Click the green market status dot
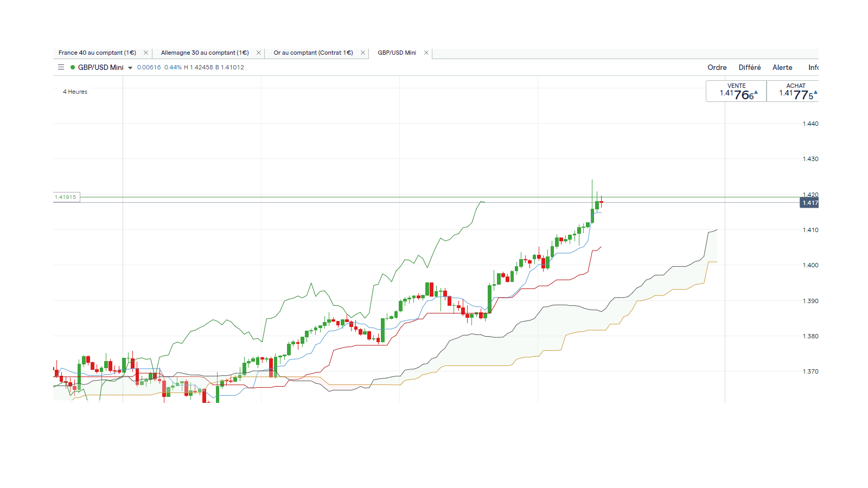Image resolution: width=868 pixels, height=488 pixels. point(73,67)
